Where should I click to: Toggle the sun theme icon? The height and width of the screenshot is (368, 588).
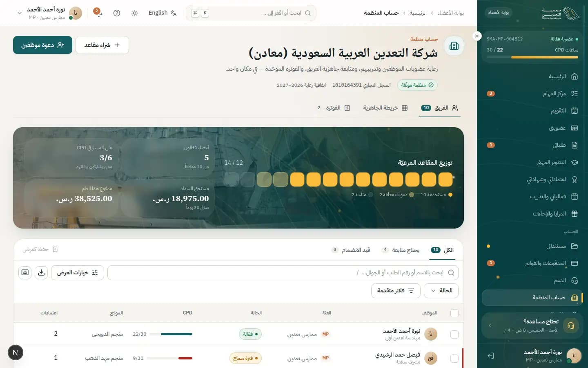coord(135,13)
